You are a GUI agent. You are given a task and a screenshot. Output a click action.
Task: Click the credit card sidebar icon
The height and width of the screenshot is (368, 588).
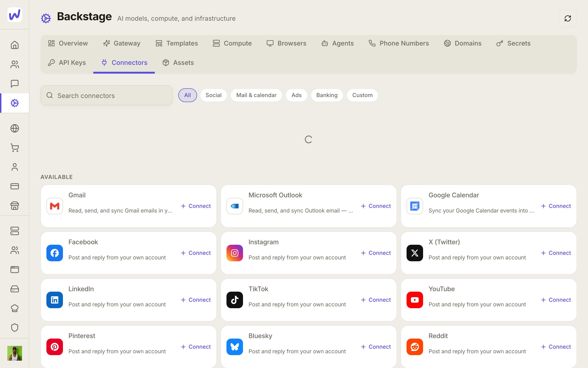coord(14,186)
